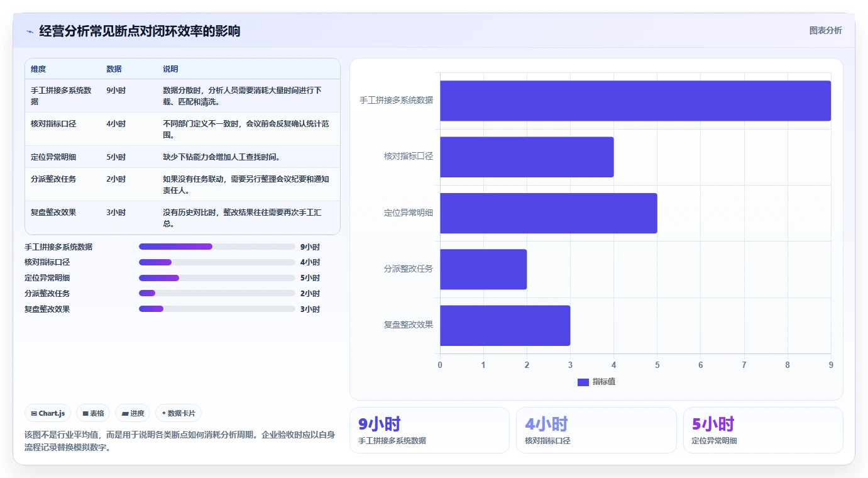Click the 定位异常明细 chart bar
This screenshot has width=868, height=478.
(x=548, y=213)
